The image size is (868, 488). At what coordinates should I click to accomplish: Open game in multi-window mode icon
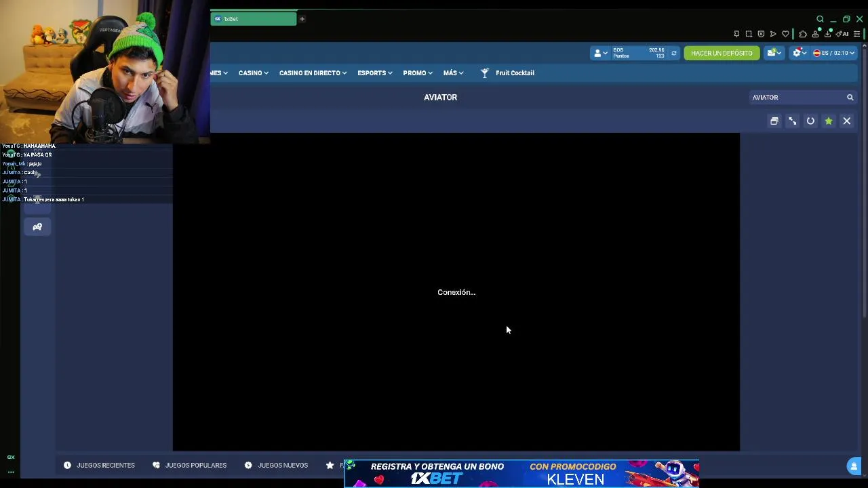(x=774, y=121)
